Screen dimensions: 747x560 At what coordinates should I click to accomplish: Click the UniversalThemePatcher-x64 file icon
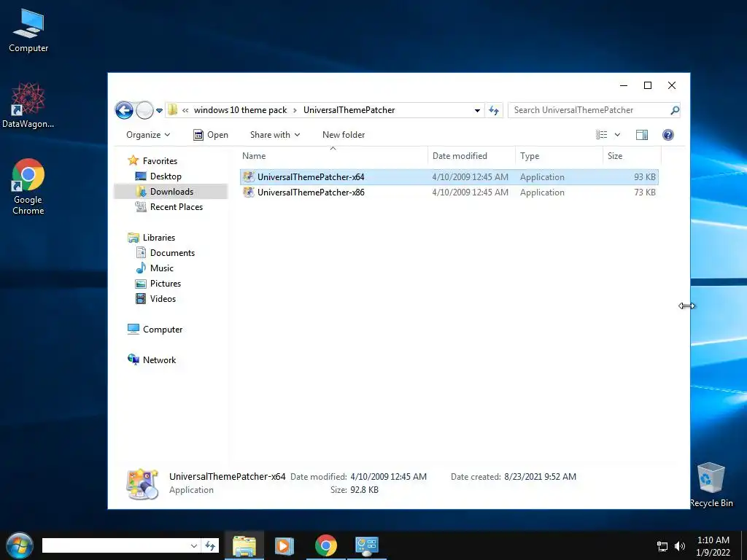click(x=248, y=177)
